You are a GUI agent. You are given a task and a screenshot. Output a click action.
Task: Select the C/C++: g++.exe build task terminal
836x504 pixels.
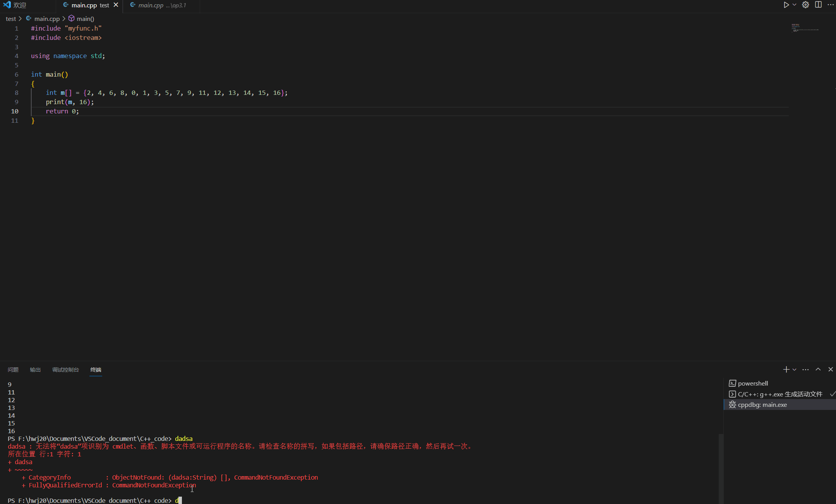tap(779, 394)
